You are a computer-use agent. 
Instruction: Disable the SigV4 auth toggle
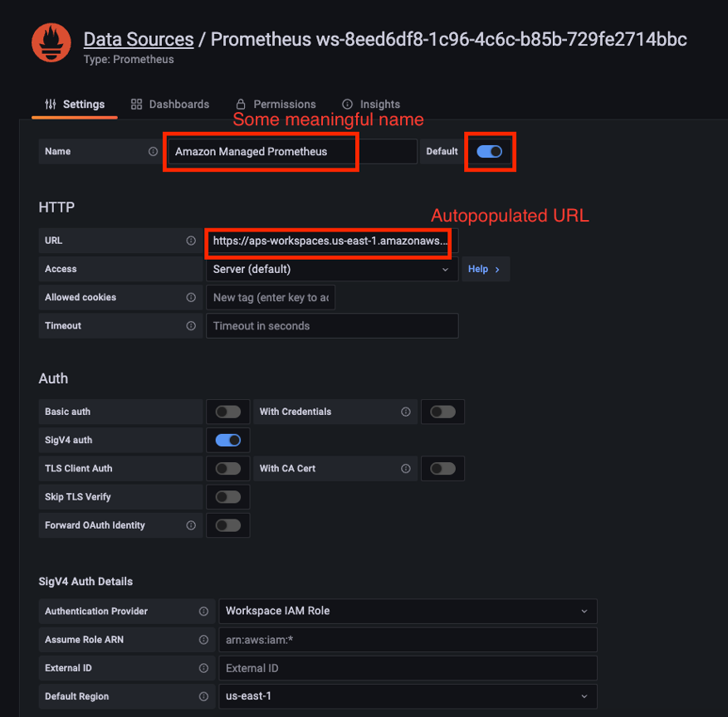pyautogui.click(x=227, y=440)
